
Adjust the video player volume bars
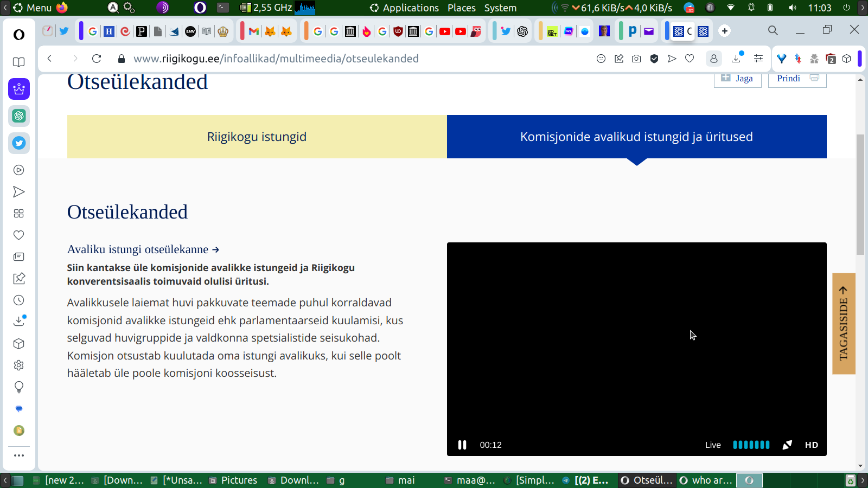(x=751, y=445)
